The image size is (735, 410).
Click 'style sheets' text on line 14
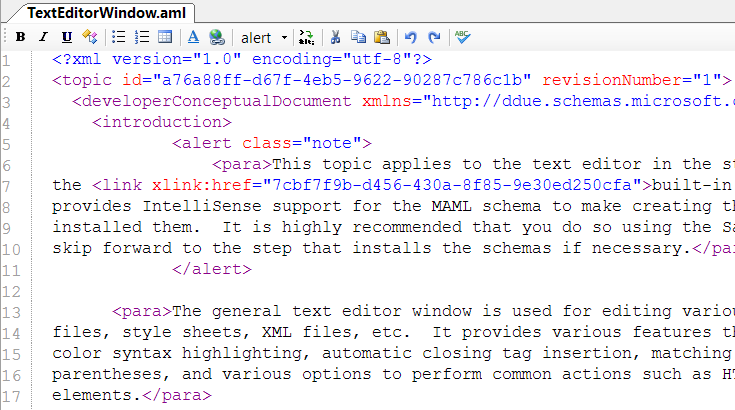click(182, 332)
